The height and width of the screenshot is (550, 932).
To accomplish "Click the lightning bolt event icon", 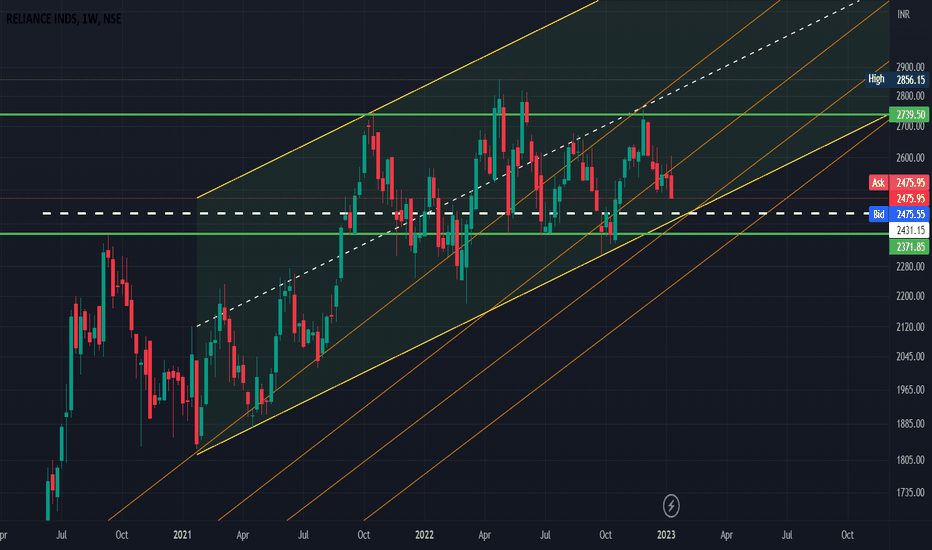I will [671, 506].
